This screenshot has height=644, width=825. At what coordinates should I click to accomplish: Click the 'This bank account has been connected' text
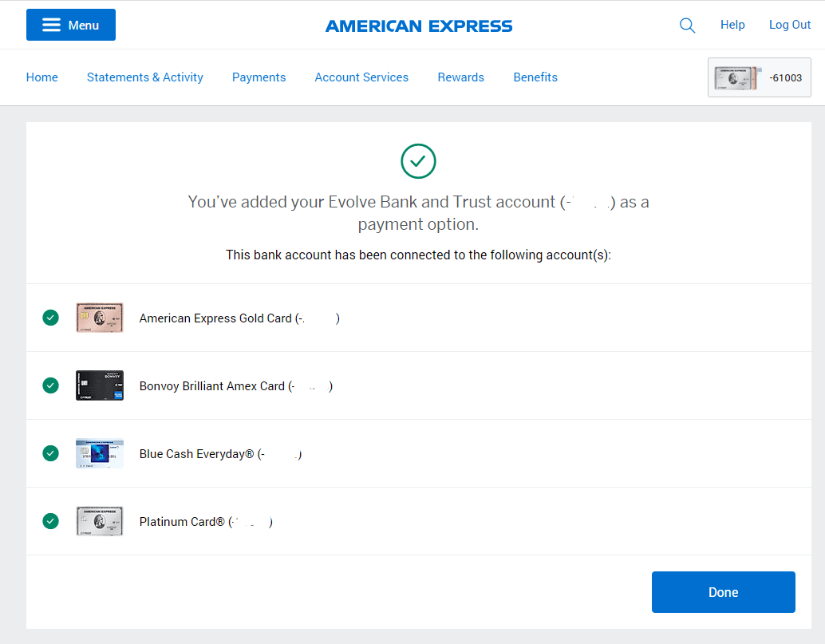[418, 255]
